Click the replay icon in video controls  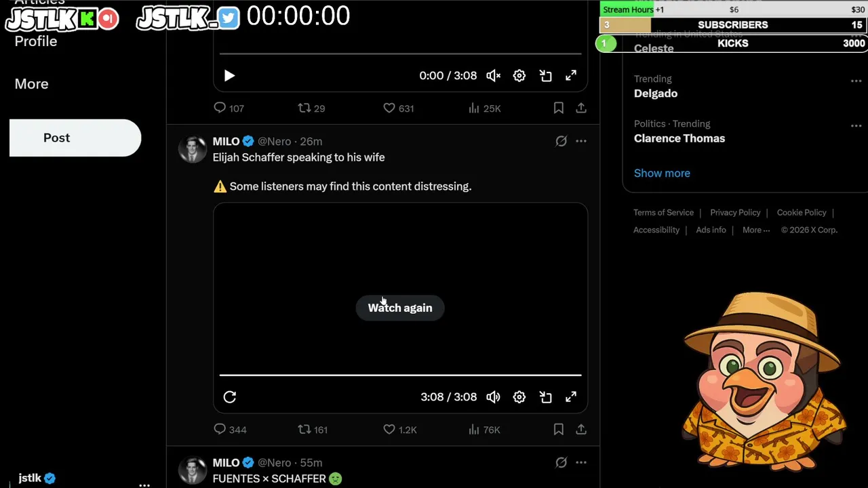coord(229,397)
